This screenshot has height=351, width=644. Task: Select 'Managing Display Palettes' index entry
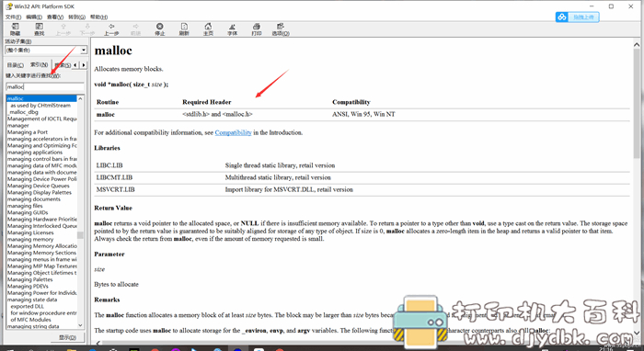coord(39,192)
